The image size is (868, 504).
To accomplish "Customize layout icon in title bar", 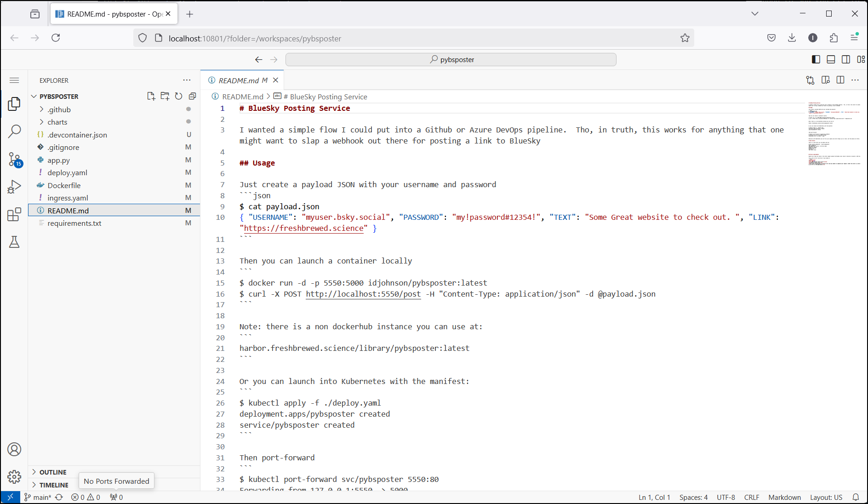I will (x=861, y=59).
